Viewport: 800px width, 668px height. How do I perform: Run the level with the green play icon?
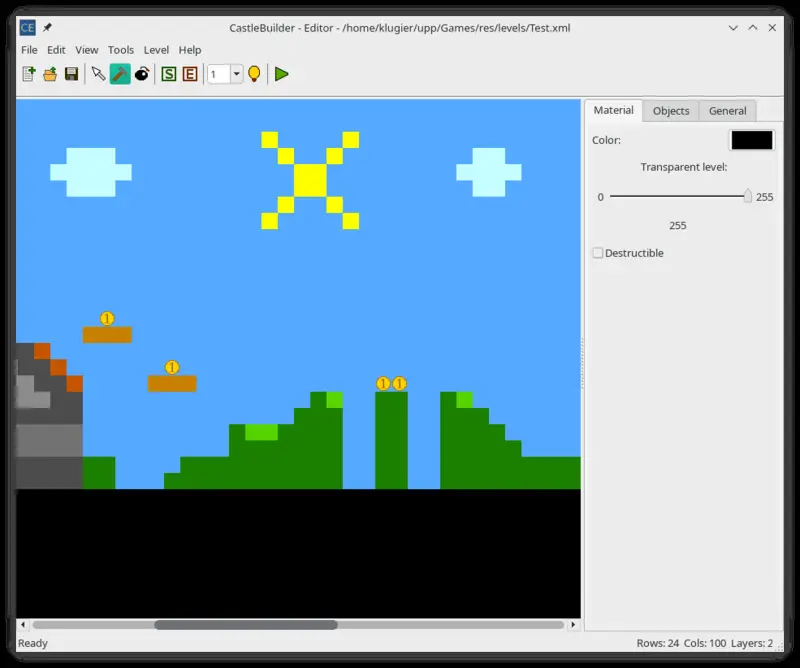[x=281, y=74]
